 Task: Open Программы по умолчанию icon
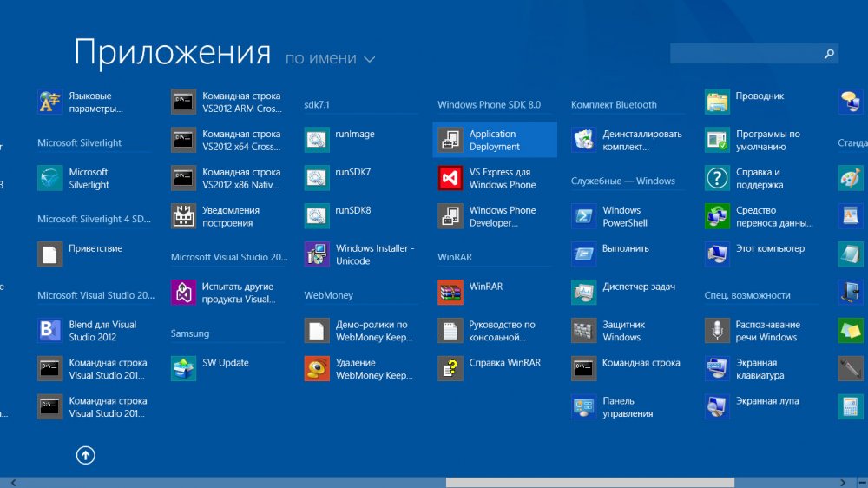pyautogui.click(x=717, y=140)
